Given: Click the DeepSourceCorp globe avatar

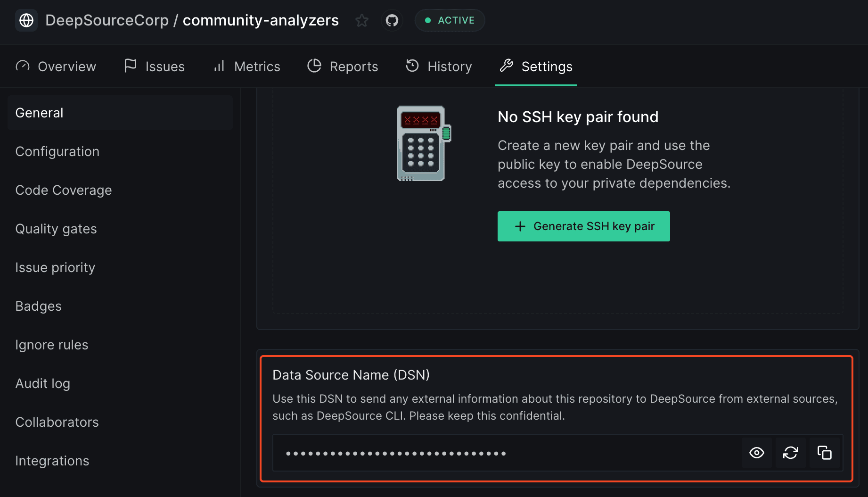Looking at the screenshot, I should (x=26, y=20).
